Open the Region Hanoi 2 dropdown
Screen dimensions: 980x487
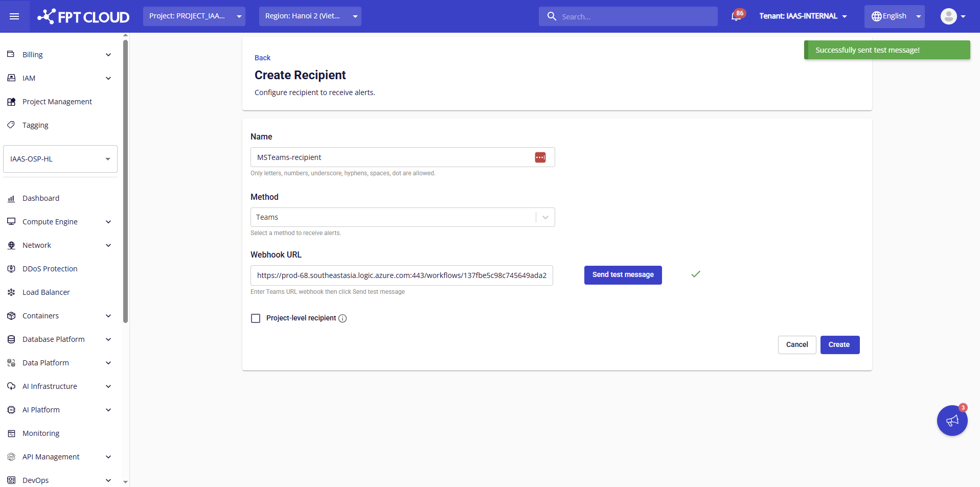[x=310, y=16]
